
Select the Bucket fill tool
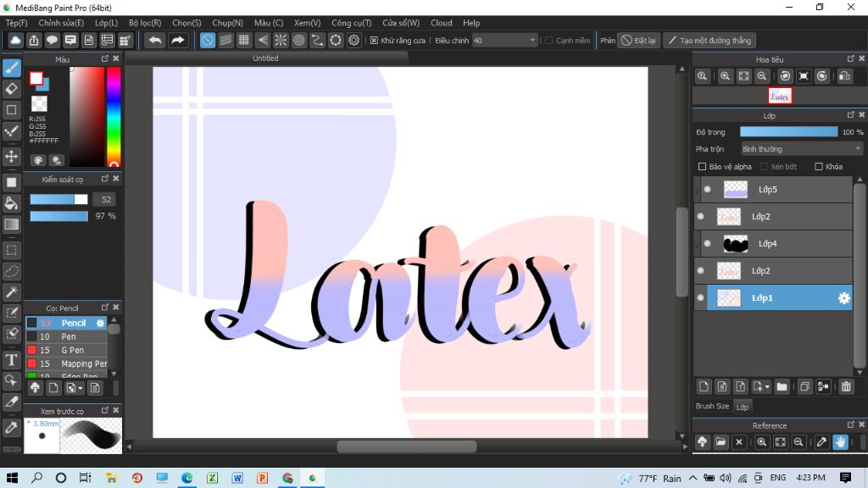point(12,202)
